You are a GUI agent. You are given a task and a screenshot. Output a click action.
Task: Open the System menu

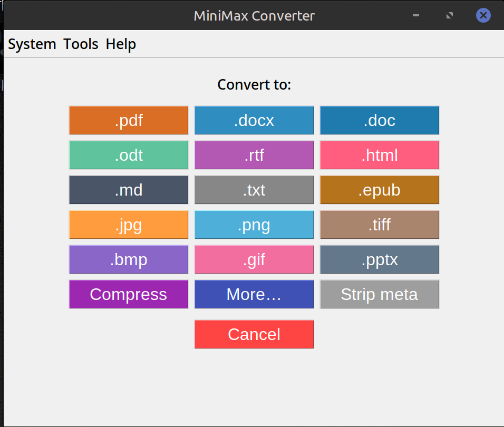point(32,44)
